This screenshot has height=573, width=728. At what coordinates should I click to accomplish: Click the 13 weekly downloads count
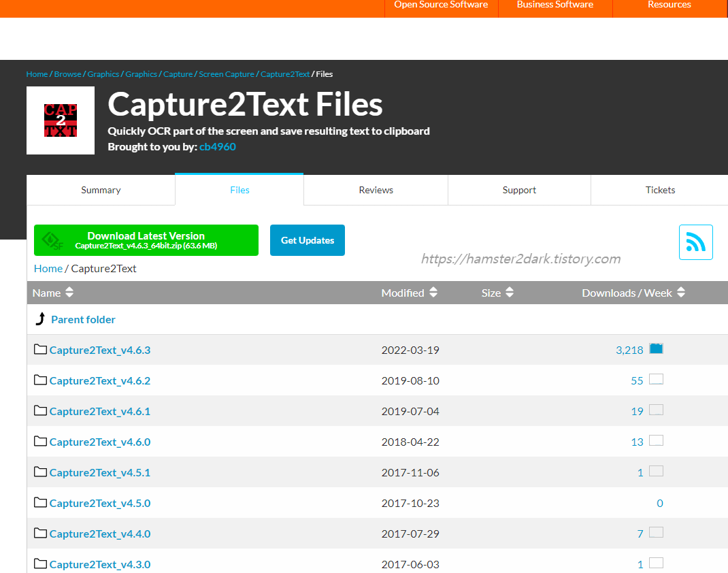637,442
